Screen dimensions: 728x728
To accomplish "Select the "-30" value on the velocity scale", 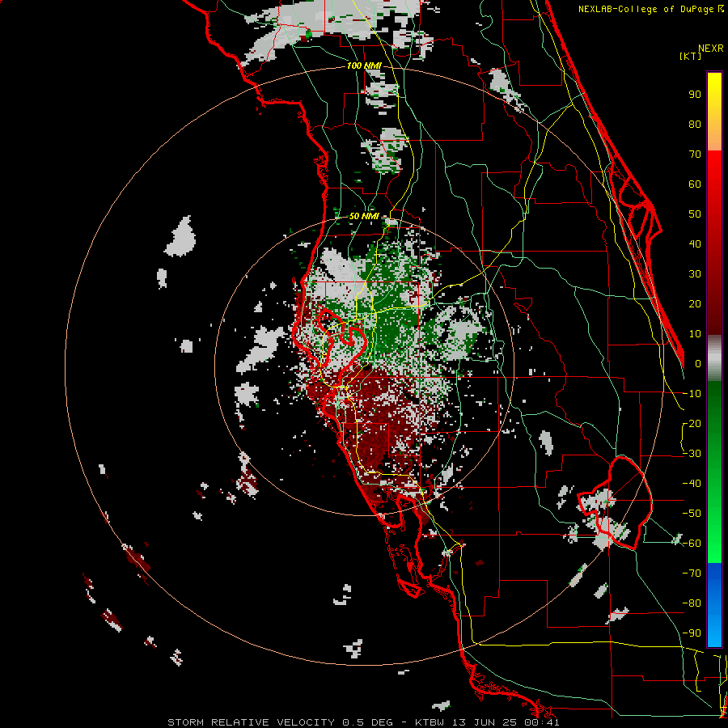I will pos(692,454).
